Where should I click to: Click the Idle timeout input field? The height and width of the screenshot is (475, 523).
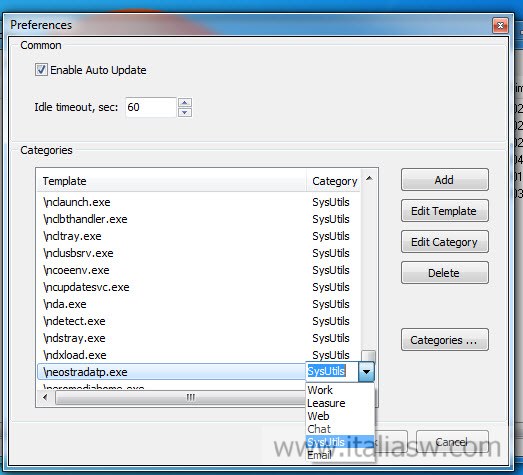point(151,107)
